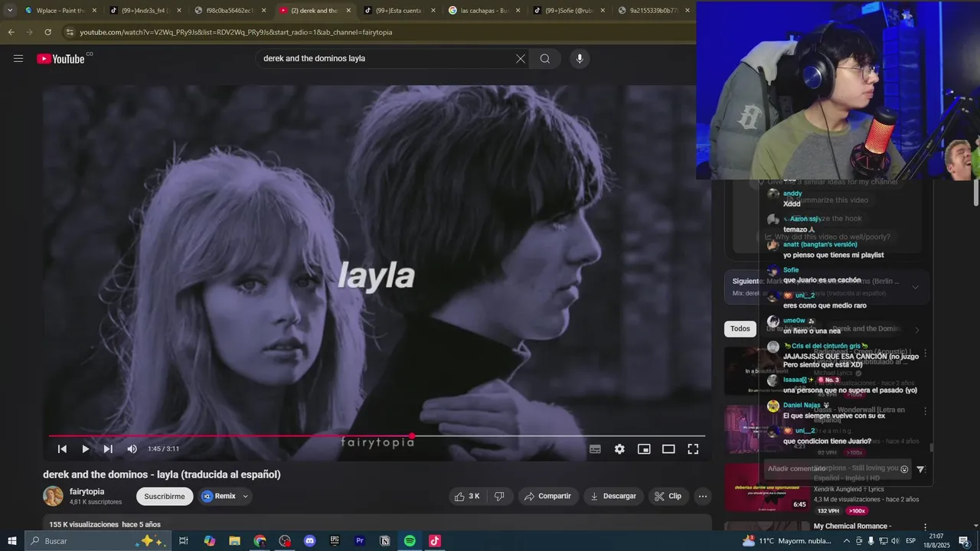
Task: Toggle theater mode view
Action: 668,449
